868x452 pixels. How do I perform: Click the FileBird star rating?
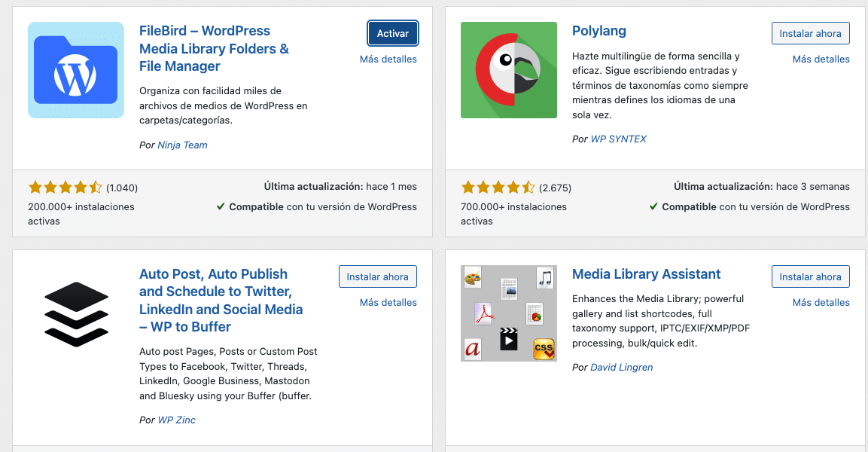(65, 188)
